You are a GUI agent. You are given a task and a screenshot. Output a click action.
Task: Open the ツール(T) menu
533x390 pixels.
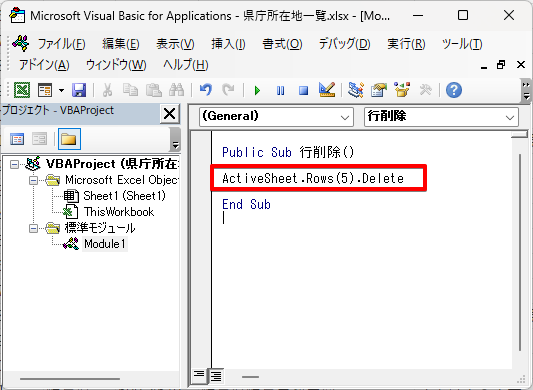click(x=462, y=44)
